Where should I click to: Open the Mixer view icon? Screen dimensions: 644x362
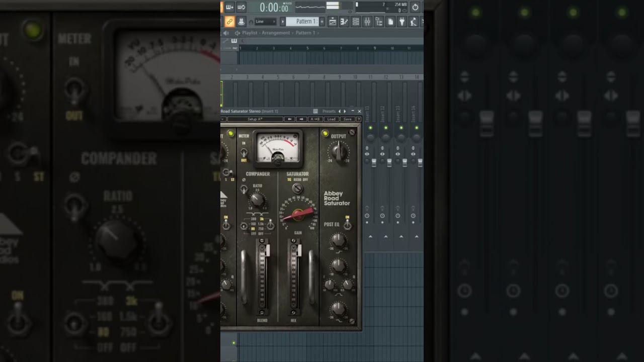(367, 22)
